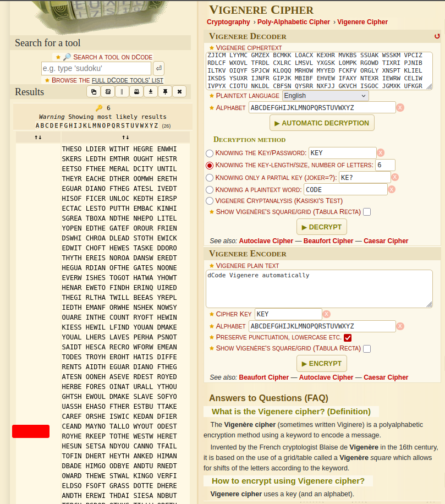Select Knowing Only a Partial Key method
This screenshot has width=445, height=504.
point(210,177)
